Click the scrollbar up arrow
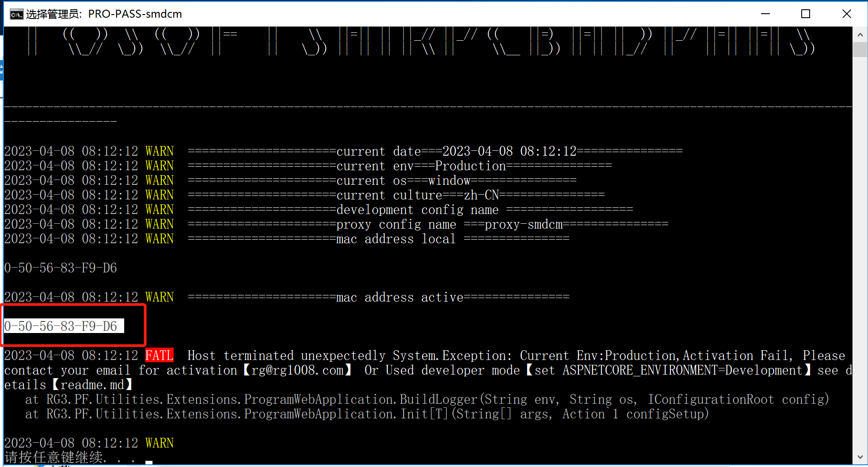The height and width of the screenshot is (467, 868). coord(860,34)
